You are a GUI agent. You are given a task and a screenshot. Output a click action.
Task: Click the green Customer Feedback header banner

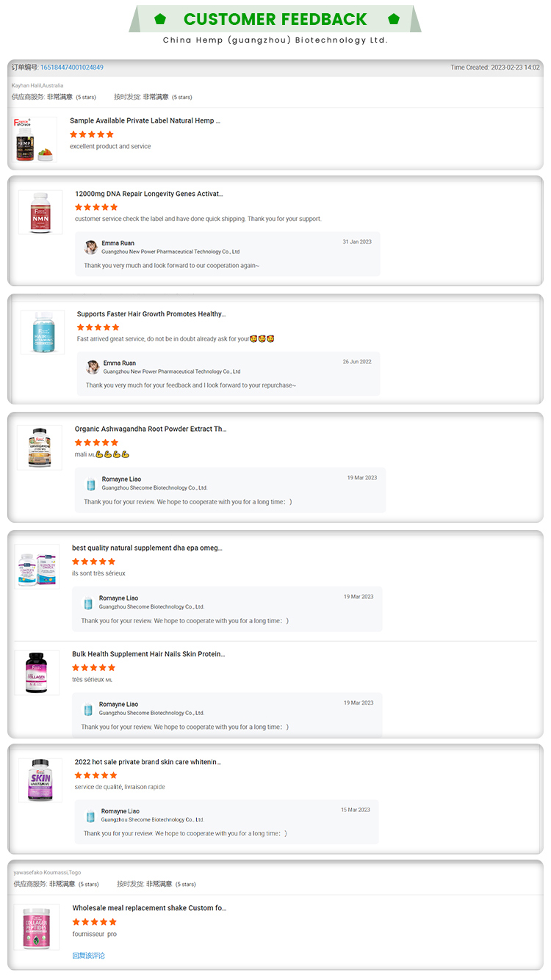point(275,19)
